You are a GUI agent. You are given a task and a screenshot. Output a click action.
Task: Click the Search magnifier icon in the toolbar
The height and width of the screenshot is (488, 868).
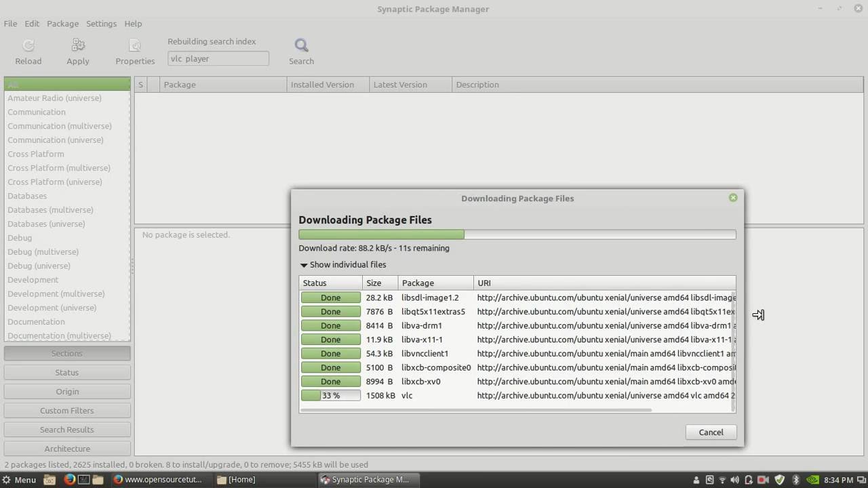pos(302,45)
